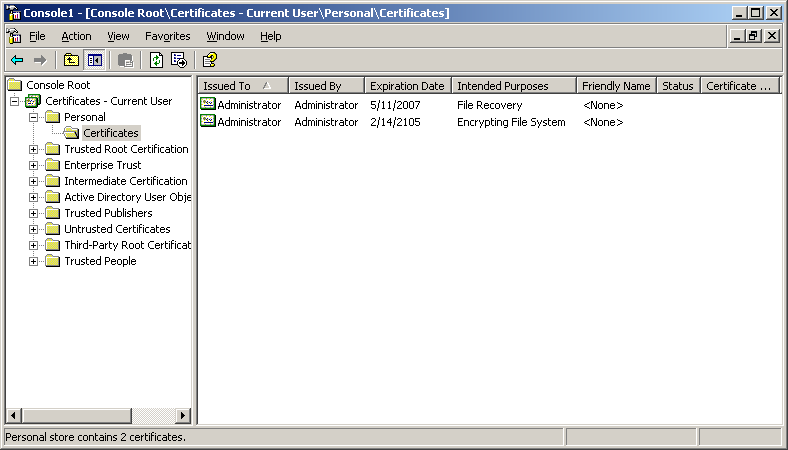Image resolution: width=788 pixels, height=450 pixels.
Task: Expand Third-Party Root Certification node
Action: coord(33,245)
